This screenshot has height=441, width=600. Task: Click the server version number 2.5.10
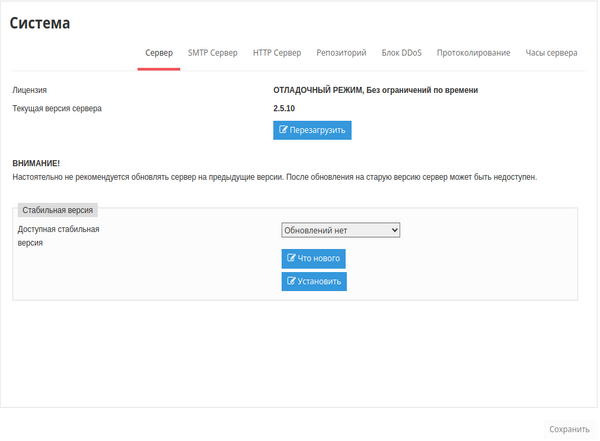(x=284, y=107)
